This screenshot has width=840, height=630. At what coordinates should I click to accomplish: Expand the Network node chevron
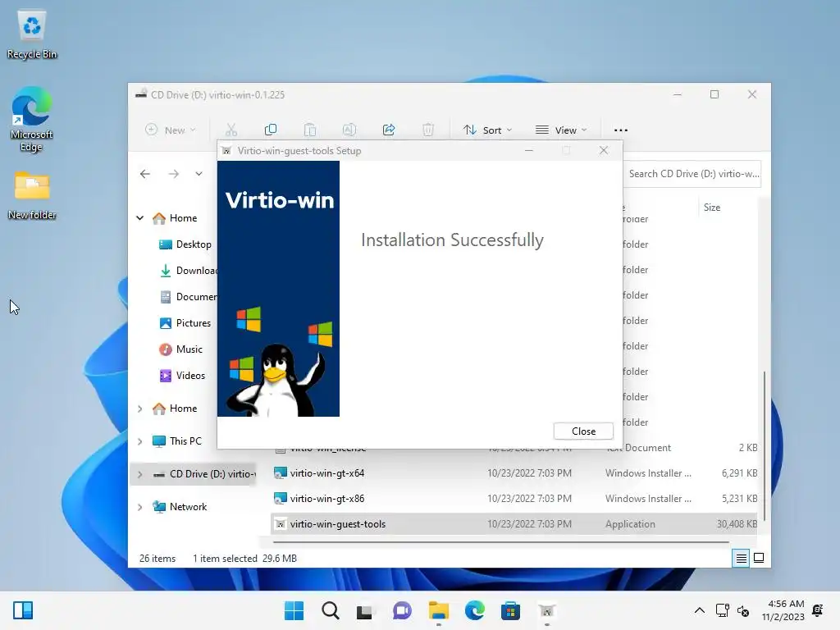click(x=139, y=507)
